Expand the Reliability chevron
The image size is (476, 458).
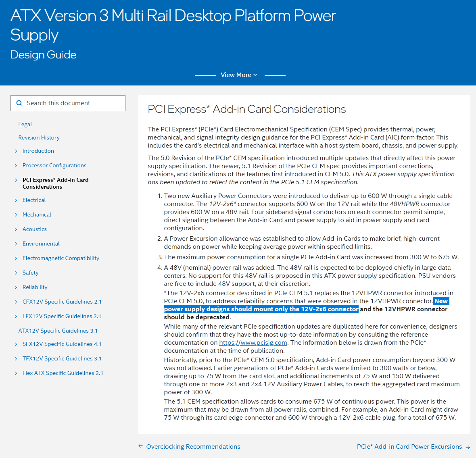pos(16,287)
